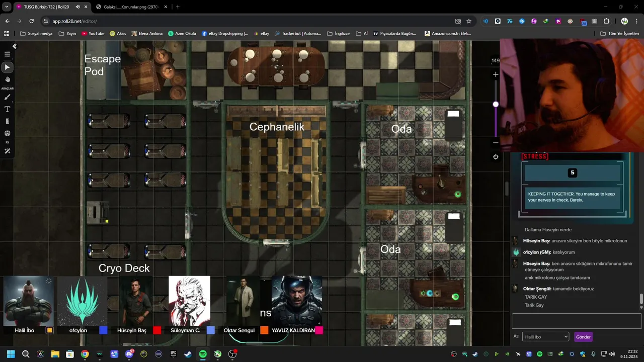The width and height of the screenshot is (644, 362).
Task: Click the Hüseyin Baş player portrait
Action: 136,301
